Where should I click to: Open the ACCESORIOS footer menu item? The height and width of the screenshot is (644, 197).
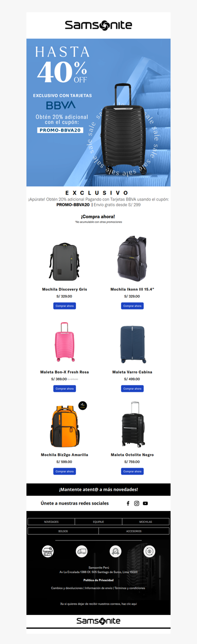pos(134,531)
